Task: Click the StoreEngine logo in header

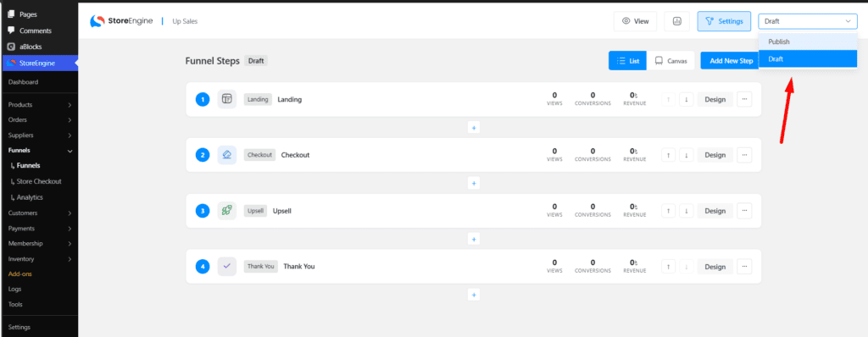Action: 121,21
